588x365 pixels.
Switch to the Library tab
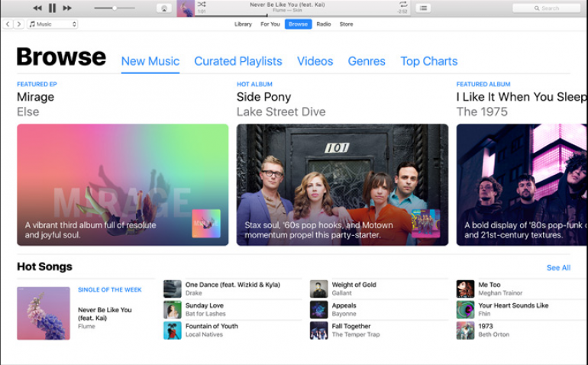tap(243, 24)
